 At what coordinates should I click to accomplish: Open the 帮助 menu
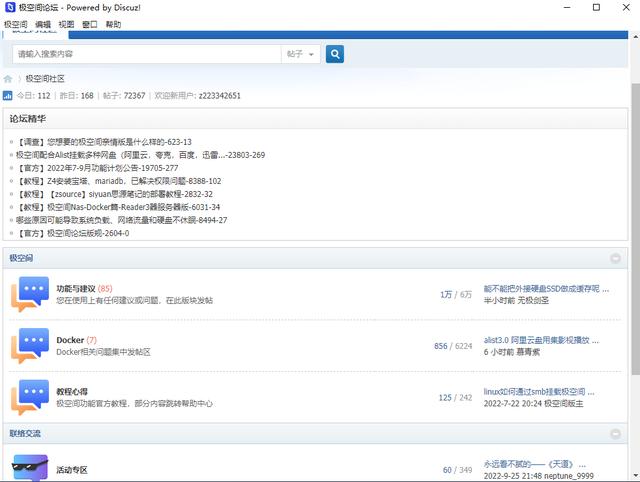[x=113, y=24]
